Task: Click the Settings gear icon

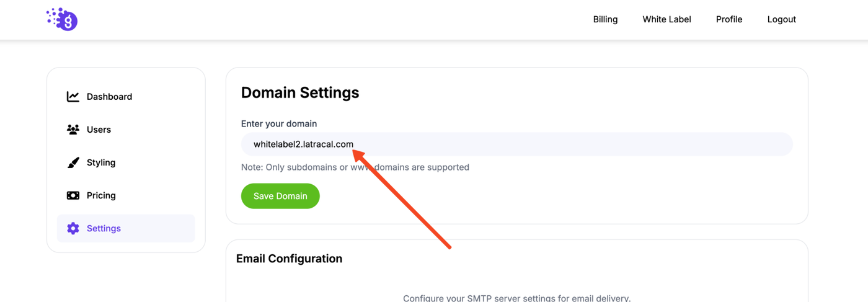Action: click(x=73, y=228)
